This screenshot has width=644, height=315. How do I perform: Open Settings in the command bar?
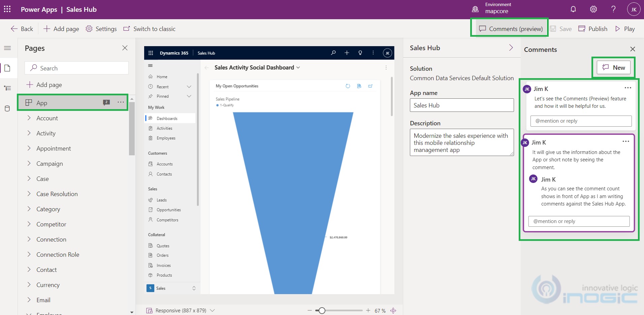(101, 29)
